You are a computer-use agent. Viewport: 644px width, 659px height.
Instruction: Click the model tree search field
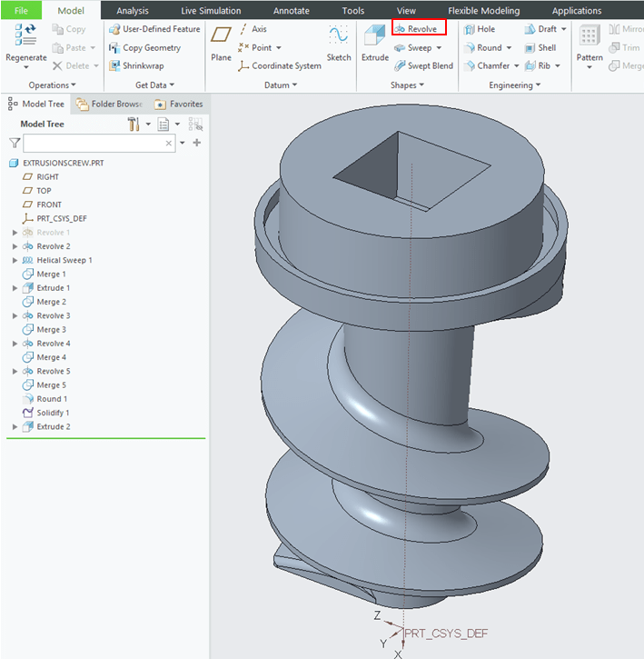point(94,143)
